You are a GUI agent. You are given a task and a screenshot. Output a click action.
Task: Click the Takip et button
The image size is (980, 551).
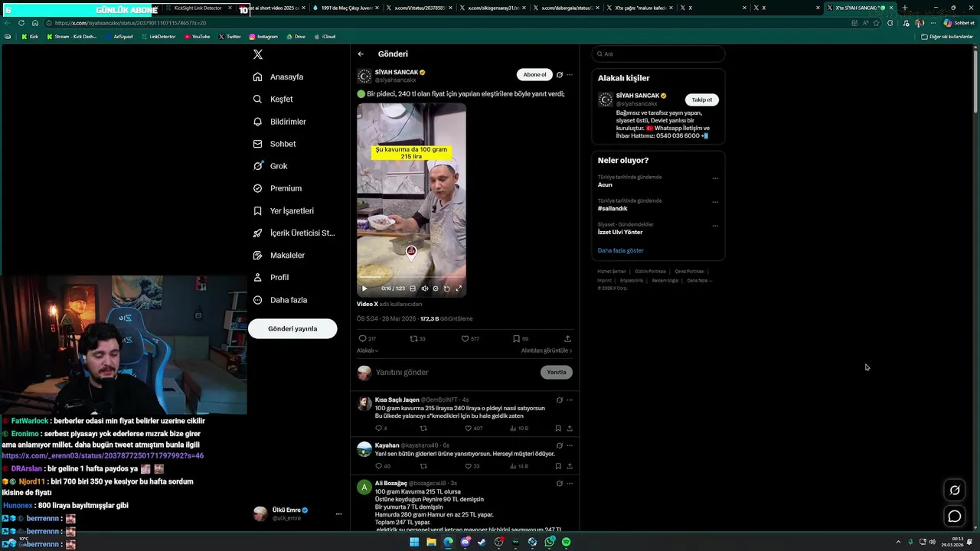701,99
